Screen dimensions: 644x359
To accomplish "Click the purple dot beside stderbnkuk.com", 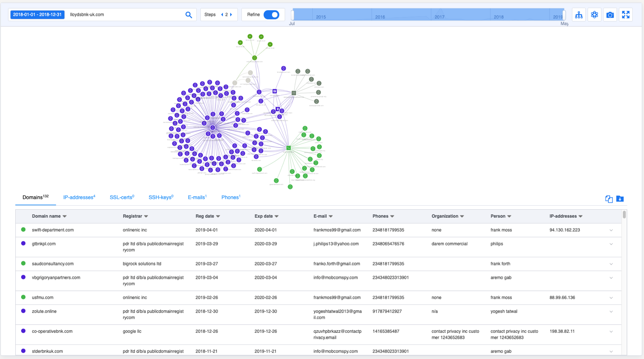I will coord(23,351).
